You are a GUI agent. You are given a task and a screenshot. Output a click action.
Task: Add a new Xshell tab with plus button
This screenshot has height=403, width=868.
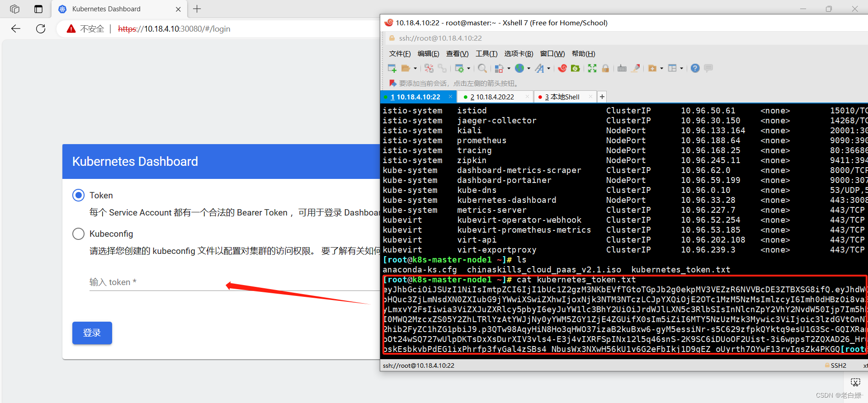coord(602,97)
